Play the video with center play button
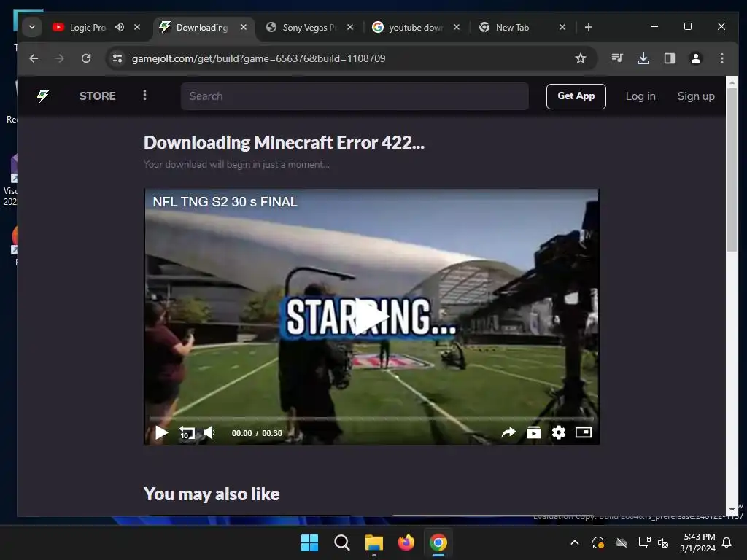747x560 pixels. 371,316
